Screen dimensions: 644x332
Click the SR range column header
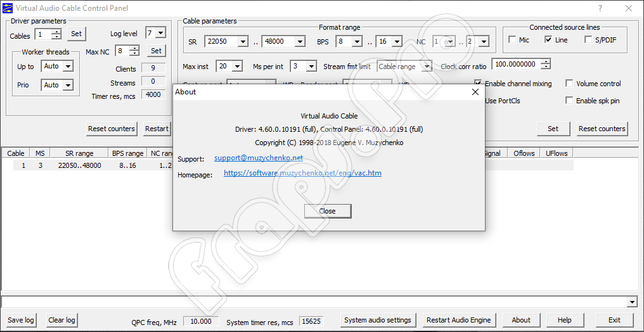point(79,153)
